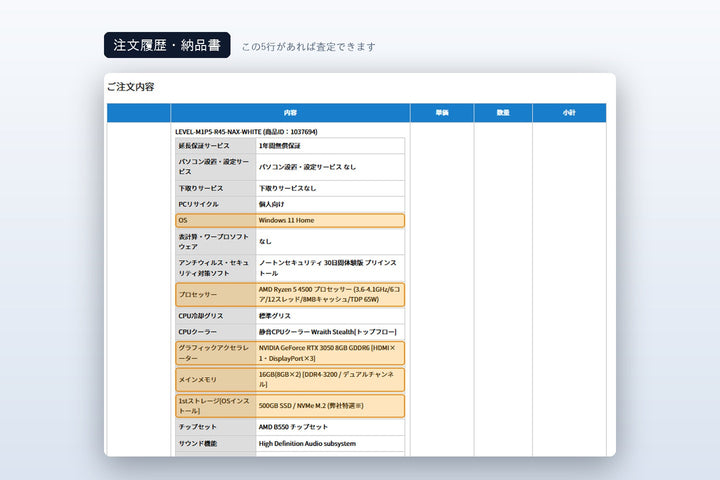Click the チップセット row label
This screenshot has height=480, width=720.
click(197, 427)
